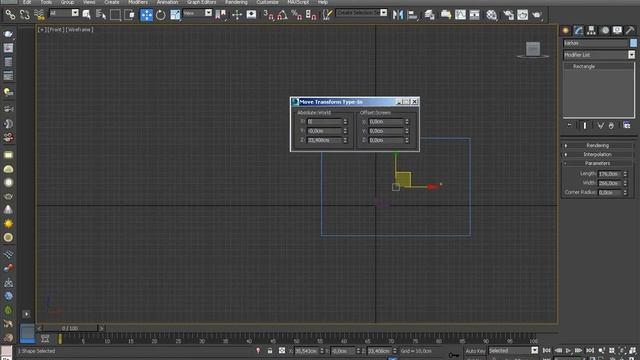Viewport: 640px width, 360px height.
Task: Switch to the Hierarchy command panel tab
Action: coord(591,30)
